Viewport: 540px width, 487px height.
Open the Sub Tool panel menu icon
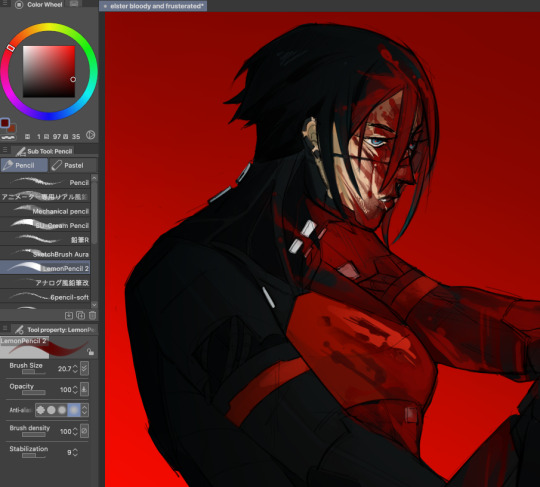[x=5, y=150]
